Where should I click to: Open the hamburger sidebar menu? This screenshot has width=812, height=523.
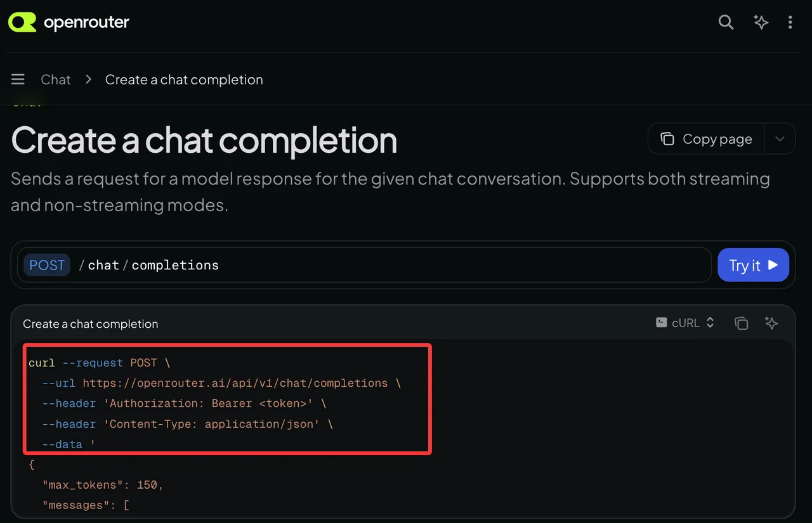pyautogui.click(x=18, y=79)
